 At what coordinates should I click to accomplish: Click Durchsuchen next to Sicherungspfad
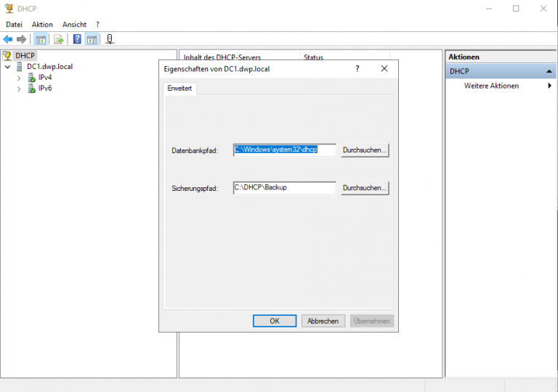(365, 188)
